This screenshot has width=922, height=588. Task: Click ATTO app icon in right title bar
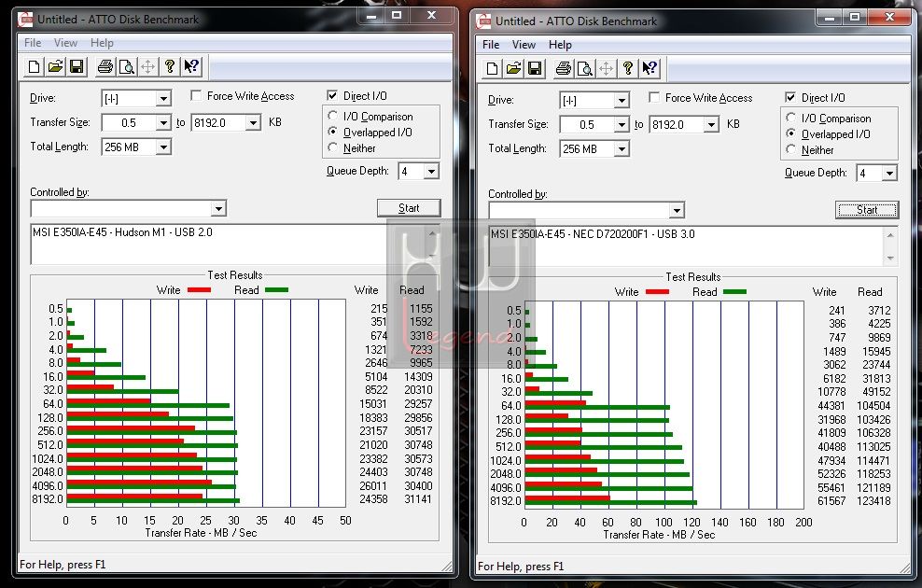pos(483,21)
